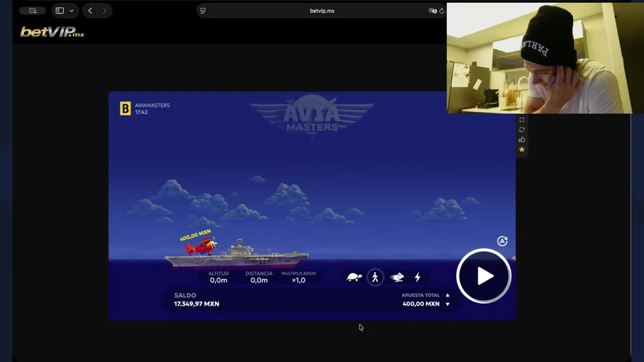Click the 400,00 MXN bet amount
The height and width of the screenshot is (362, 644).
tap(421, 304)
